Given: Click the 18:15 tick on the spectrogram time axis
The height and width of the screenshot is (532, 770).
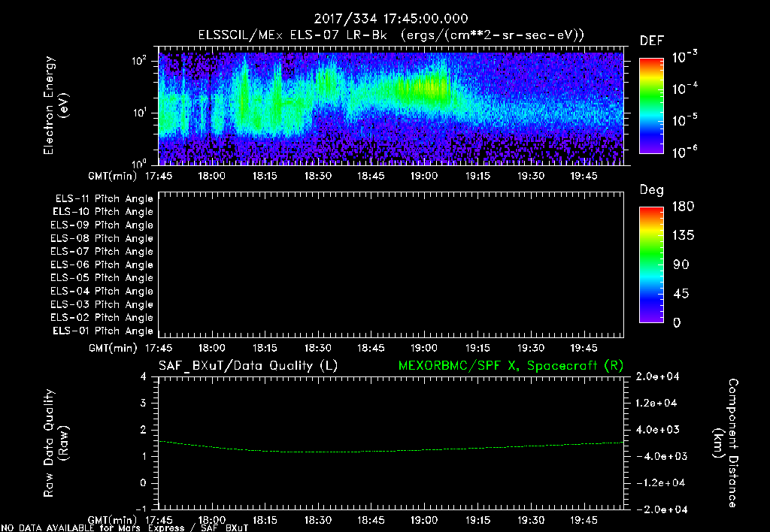Looking at the screenshot, I should [x=265, y=176].
